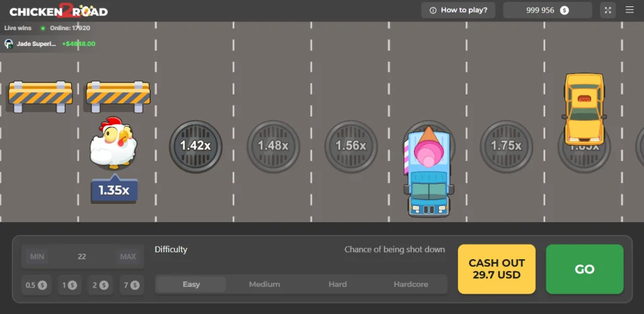Click the first striped road barrier
Viewport: 644px width, 314px height.
click(x=40, y=96)
